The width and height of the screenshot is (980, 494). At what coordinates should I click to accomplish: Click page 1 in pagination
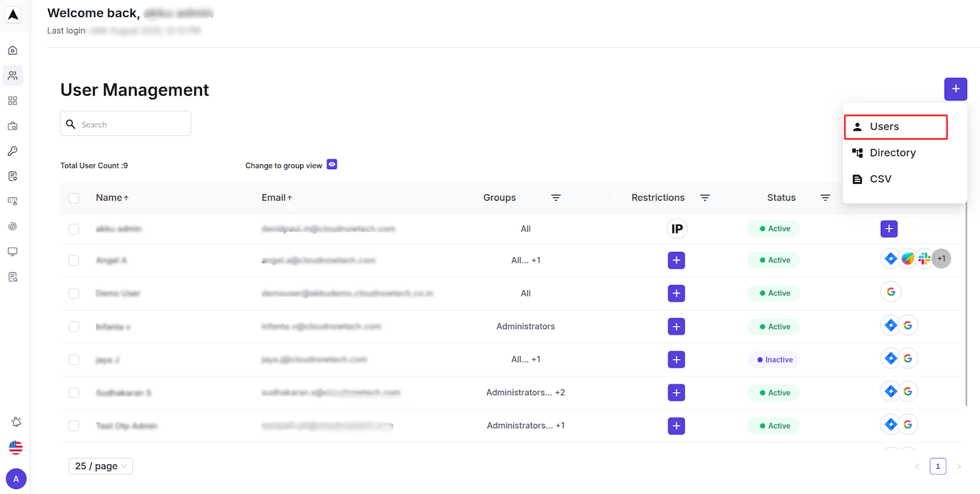(938, 466)
